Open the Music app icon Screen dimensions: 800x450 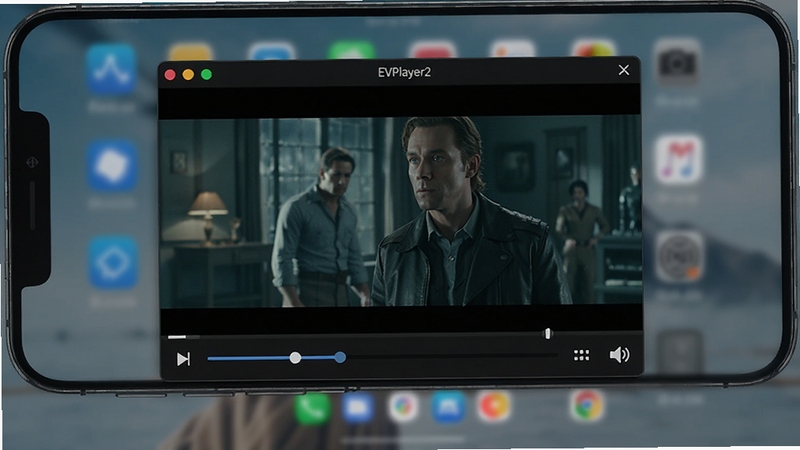pyautogui.click(x=679, y=159)
